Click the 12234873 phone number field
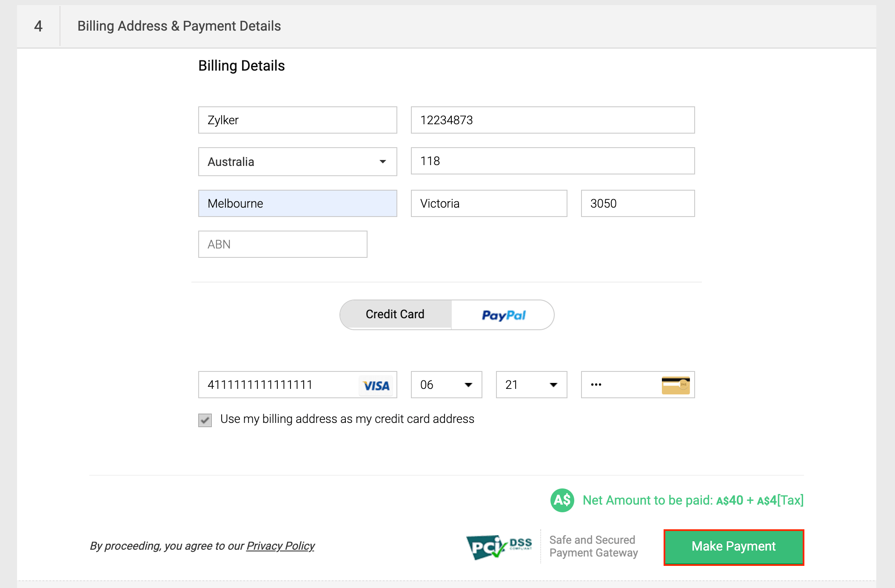This screenshot has width=895, height=588. pyautogui.click(x=553, y=120)
